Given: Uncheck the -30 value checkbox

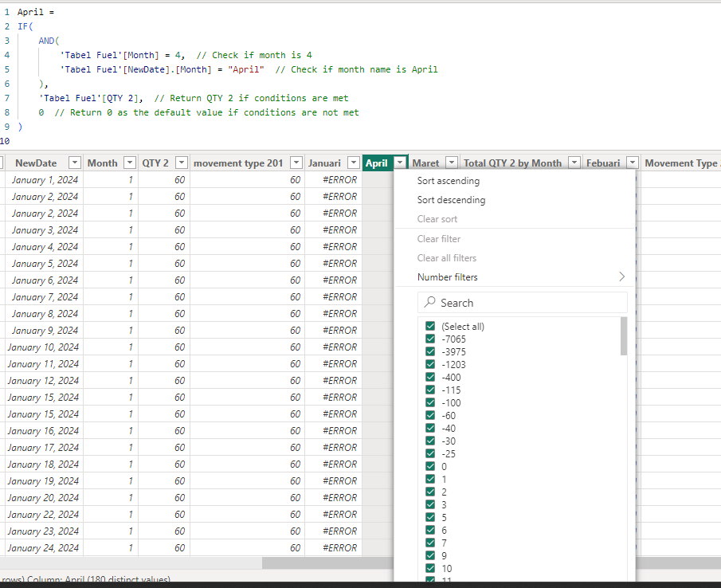Looking at the screenshot, I should [x=430, y=441].
